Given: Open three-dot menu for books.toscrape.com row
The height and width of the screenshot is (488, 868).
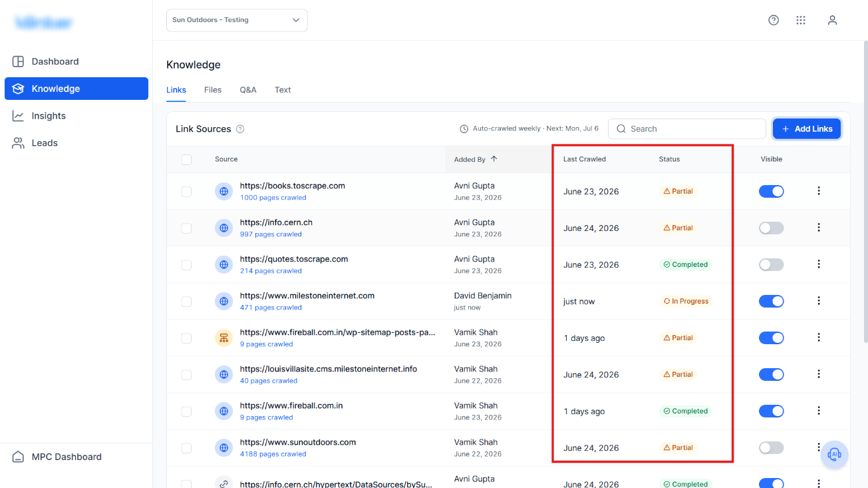Looking at the screenshot, I should 819,191.
